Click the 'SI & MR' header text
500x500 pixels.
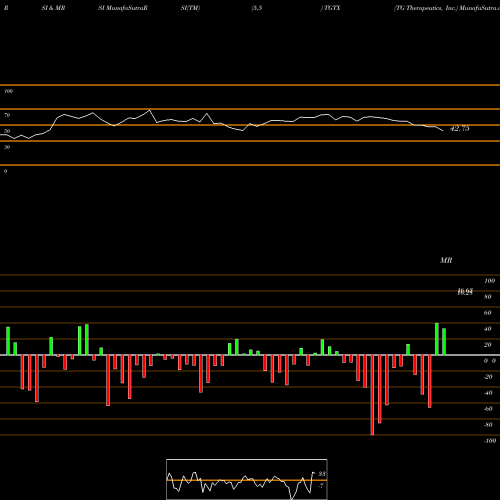[53, 8]
